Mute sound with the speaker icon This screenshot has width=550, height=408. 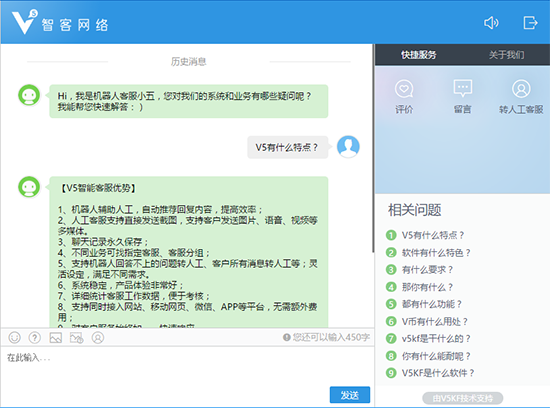[491, 23]
